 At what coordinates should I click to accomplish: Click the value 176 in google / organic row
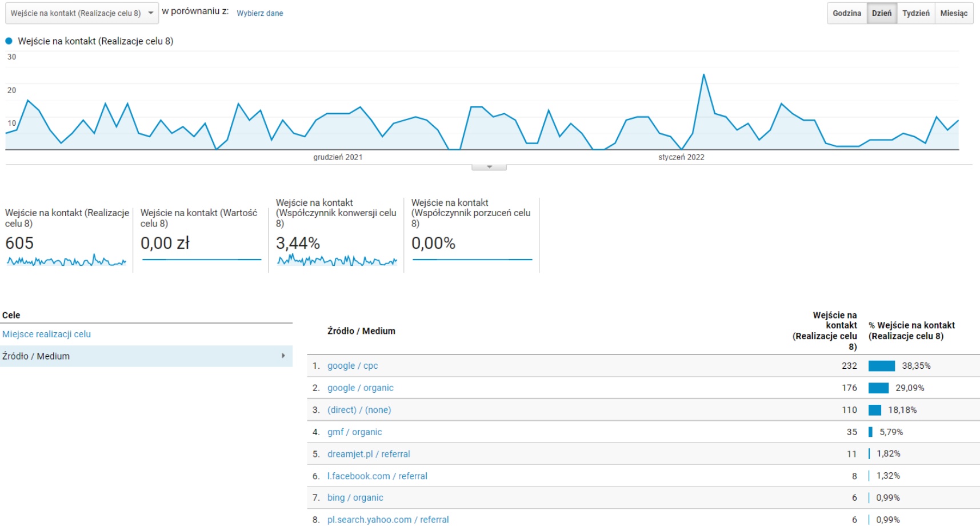click(x=849, y=388)
